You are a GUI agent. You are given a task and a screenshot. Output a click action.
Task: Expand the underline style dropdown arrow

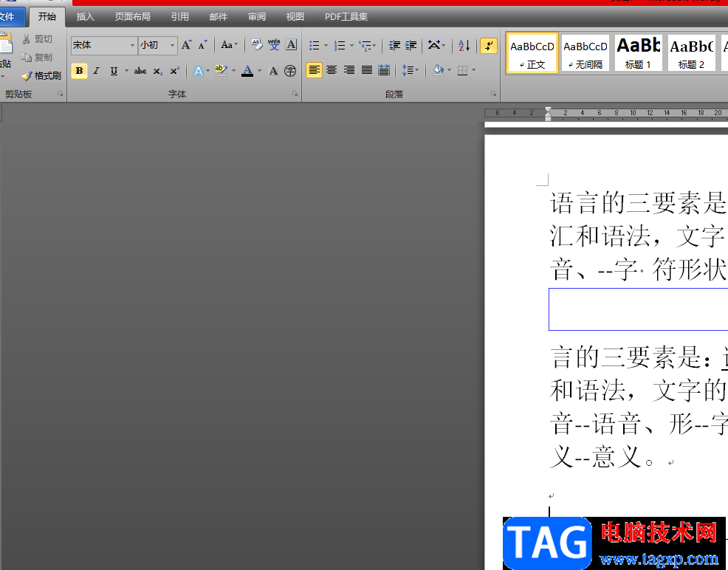pos(126,71)
